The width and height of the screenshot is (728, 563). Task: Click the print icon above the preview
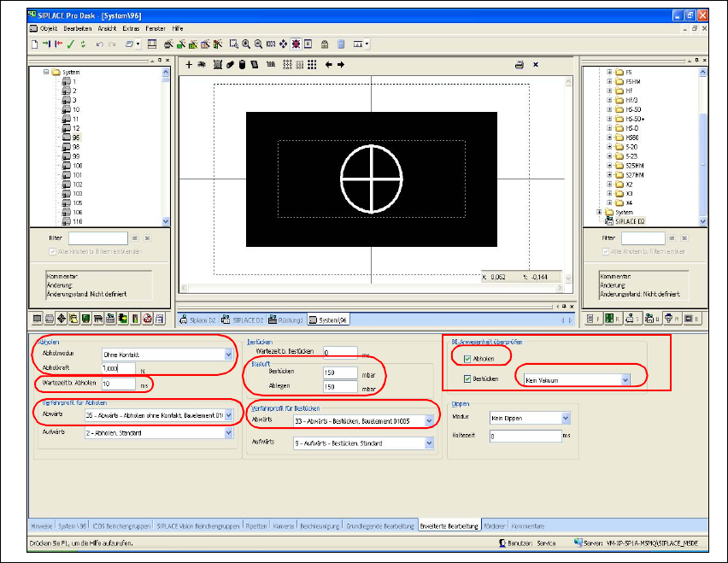[519, 65]
